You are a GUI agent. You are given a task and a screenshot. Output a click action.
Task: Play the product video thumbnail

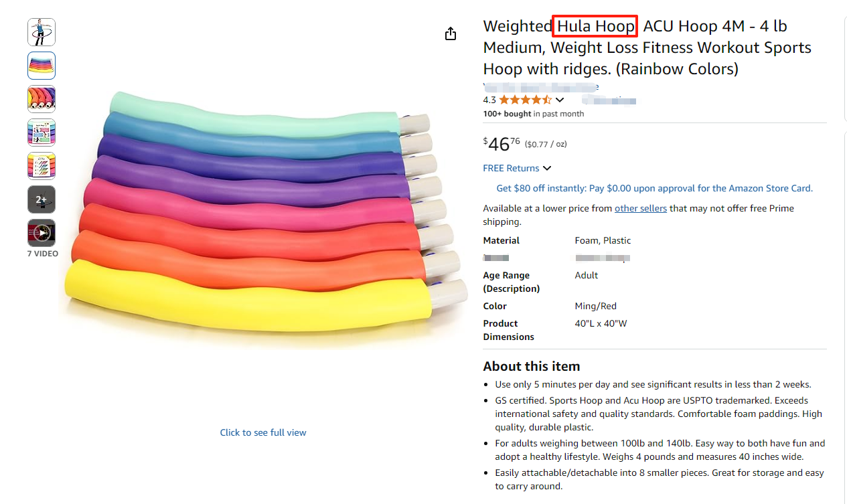[42, 233]
